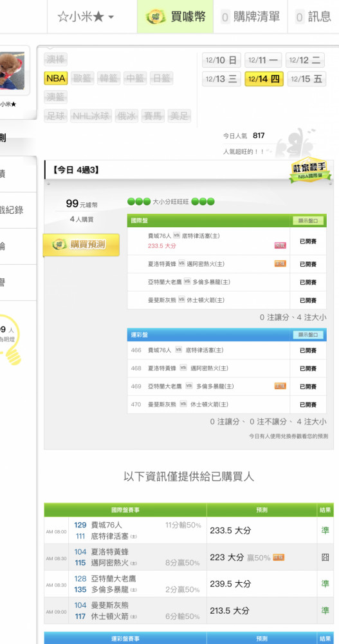Click the 運彩盤 470 曼斐斯灰熊 row
The image size is (339, 644).
(227, 404)
